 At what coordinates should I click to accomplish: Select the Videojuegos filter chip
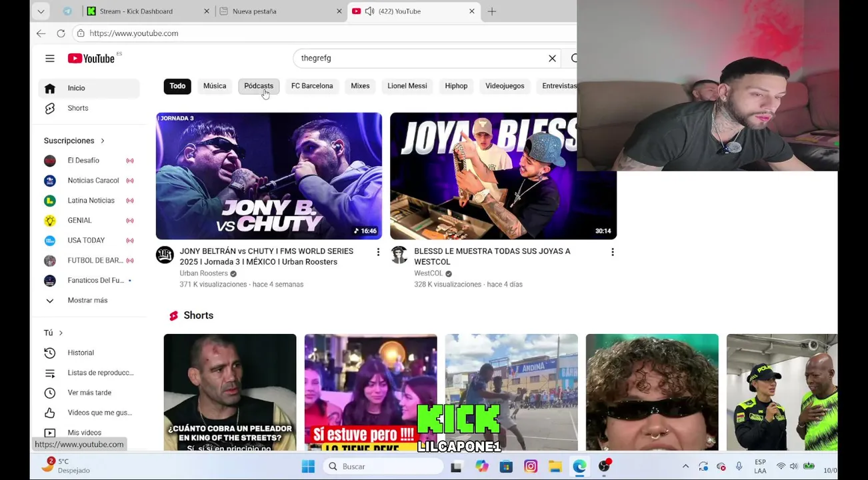[x=505, y=86]
